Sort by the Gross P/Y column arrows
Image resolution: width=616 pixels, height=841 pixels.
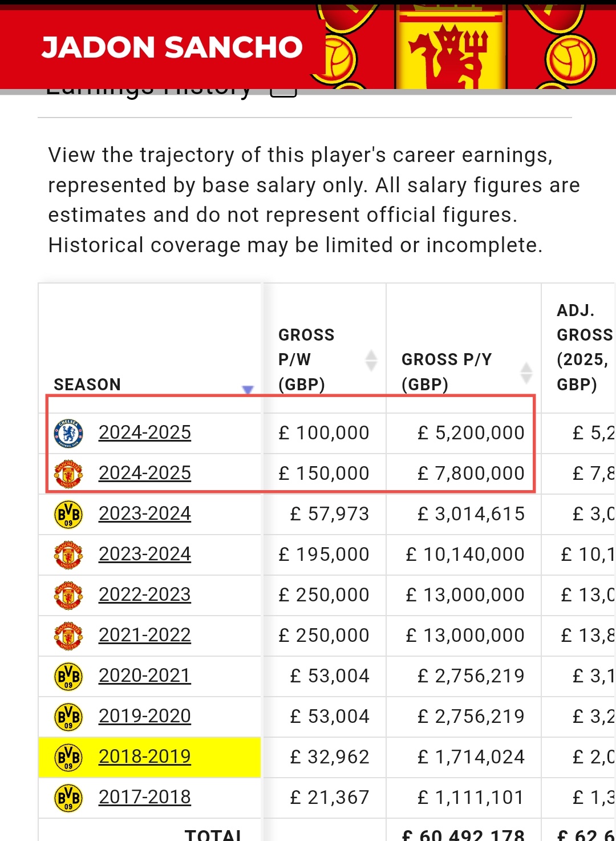pos(526,373)
